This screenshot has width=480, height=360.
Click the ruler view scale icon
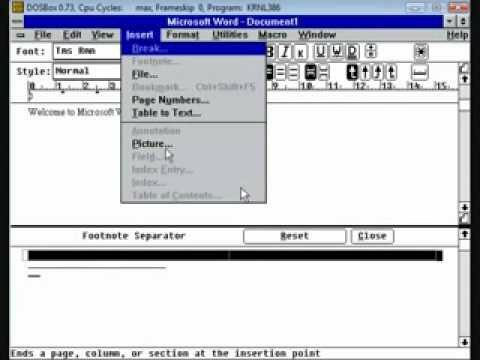pos(420,72)
